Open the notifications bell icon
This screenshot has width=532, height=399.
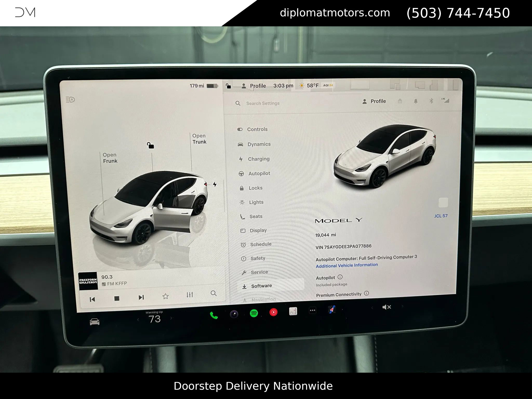point(416,101)
